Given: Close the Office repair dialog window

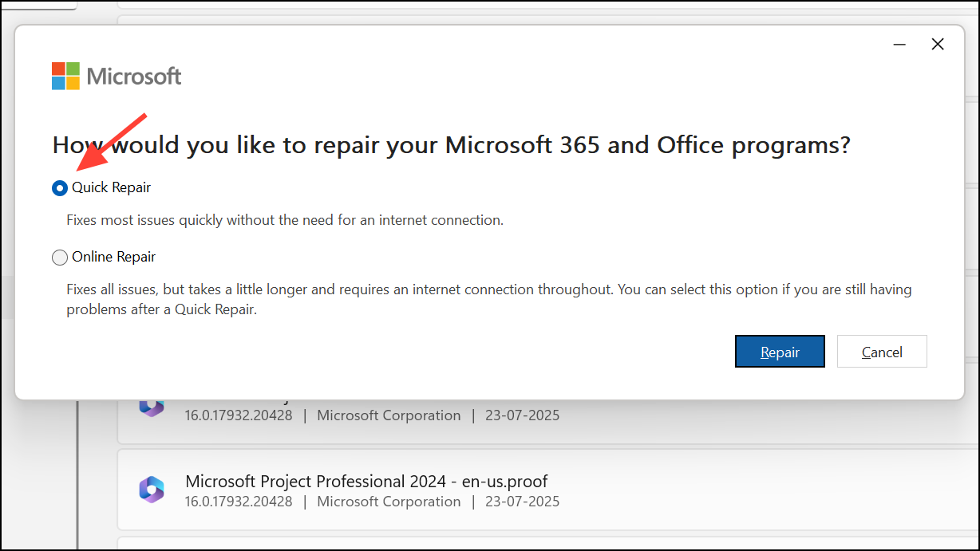Looking at the screenshot, I should pyautogui.click(x=938, y=45).
